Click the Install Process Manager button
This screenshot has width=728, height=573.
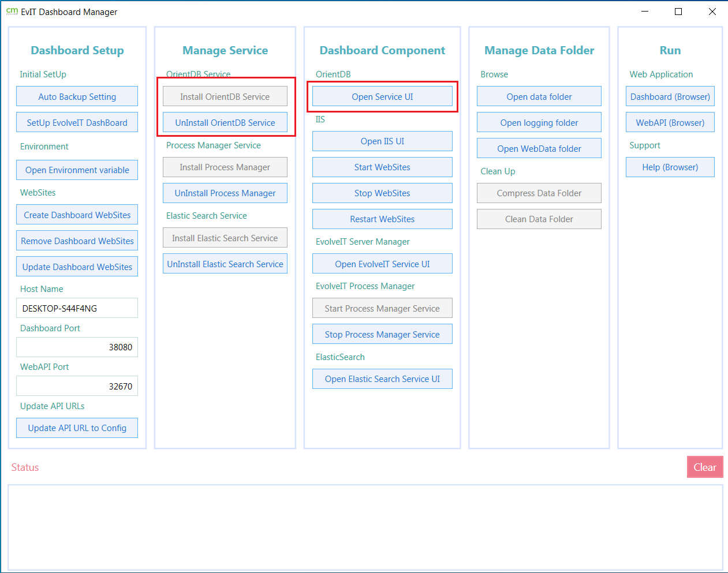(x=225, y=167)
